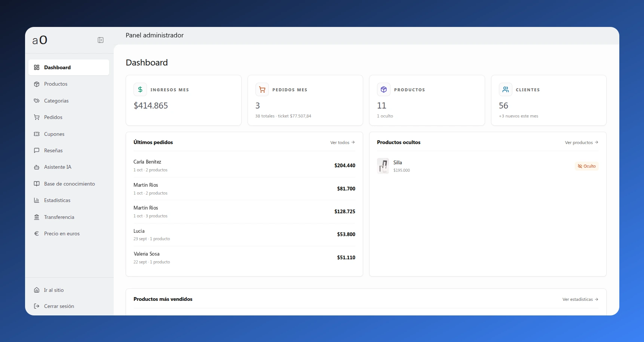
Task: Go to Base de conocimiento
Action: pyautogui.click(x=69, y=184)
